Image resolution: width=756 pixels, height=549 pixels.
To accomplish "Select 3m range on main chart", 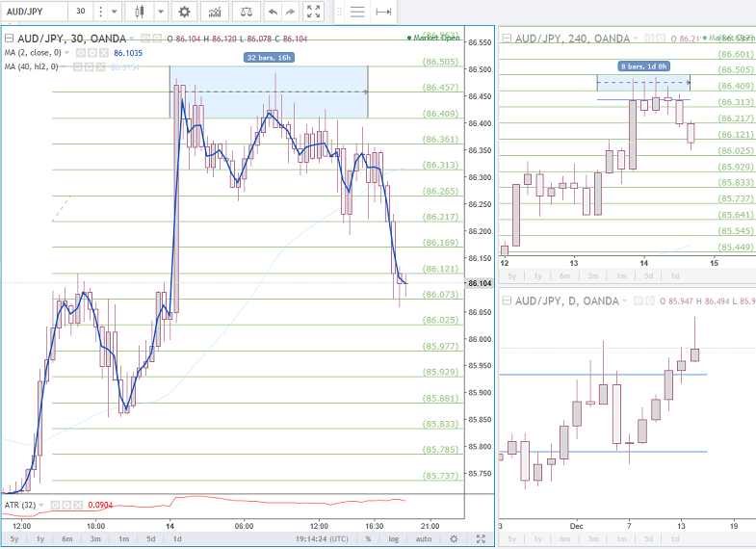I will tap(95, 538).
